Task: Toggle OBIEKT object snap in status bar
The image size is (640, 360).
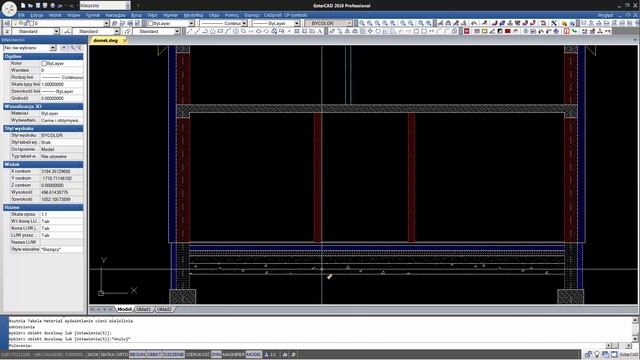Action: [x=154, y=355]
